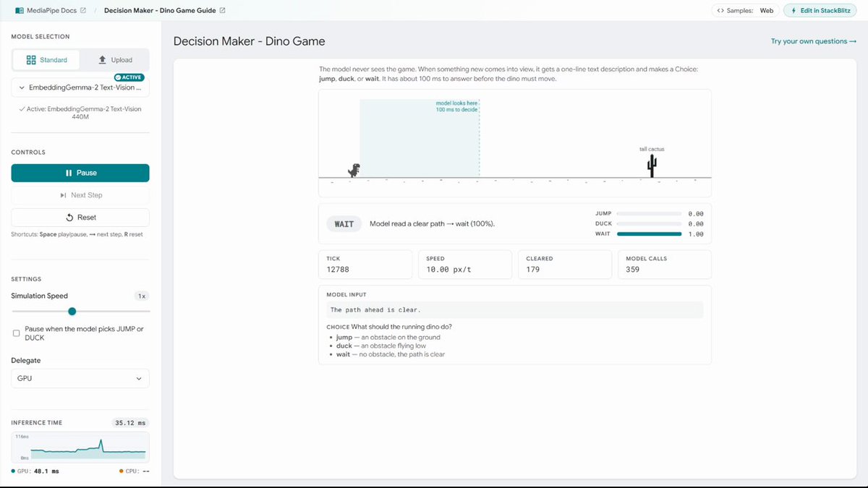Enable pause when model picks JUMP or DUCK
Image resolution: width=868 pixels, height=488 pixels.
pos(17,333)
